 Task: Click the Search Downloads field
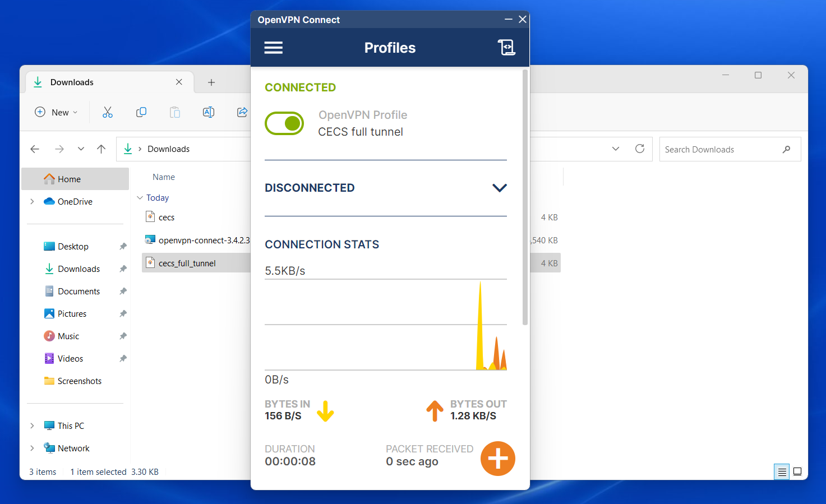point(730,149)
